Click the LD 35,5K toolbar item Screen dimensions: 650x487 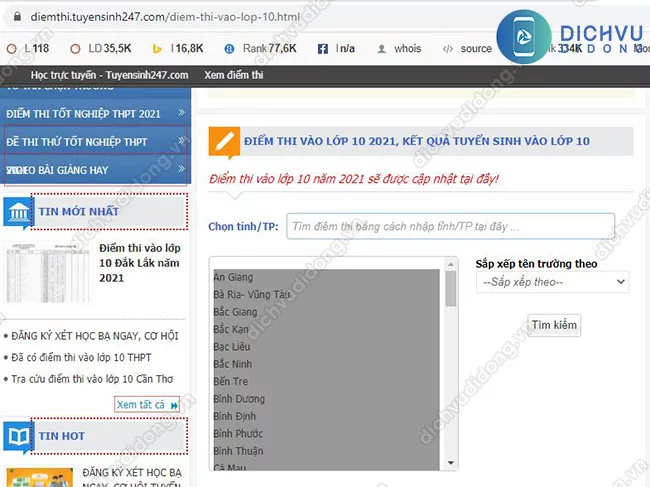[x=101, y=49]
